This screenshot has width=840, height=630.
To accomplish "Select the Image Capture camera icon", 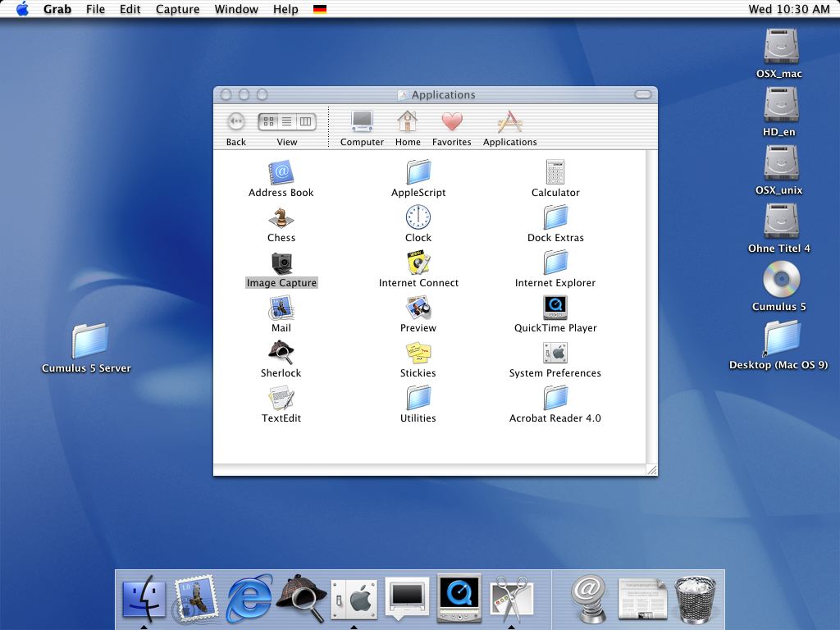I will tap(281, 263).
